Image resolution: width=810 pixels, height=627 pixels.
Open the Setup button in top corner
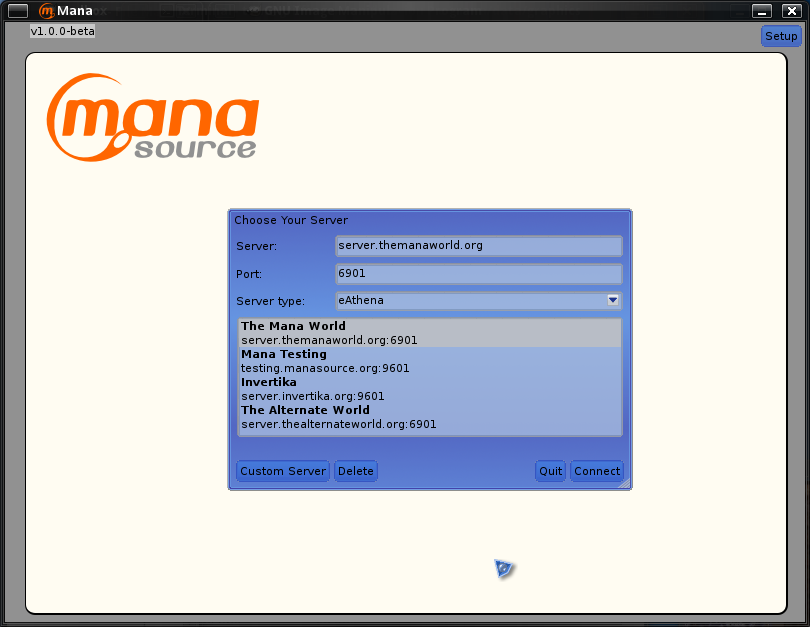point(781,36)
